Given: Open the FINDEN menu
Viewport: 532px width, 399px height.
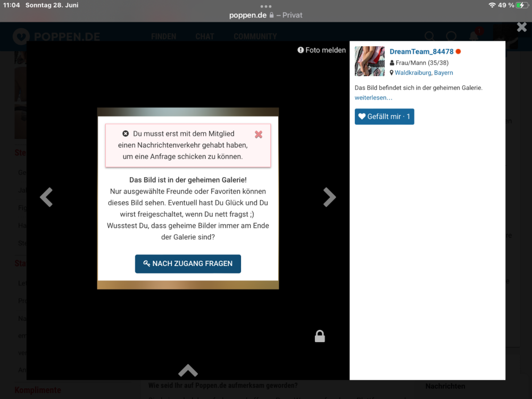Looking at the screenshot, I should [163, 37].
